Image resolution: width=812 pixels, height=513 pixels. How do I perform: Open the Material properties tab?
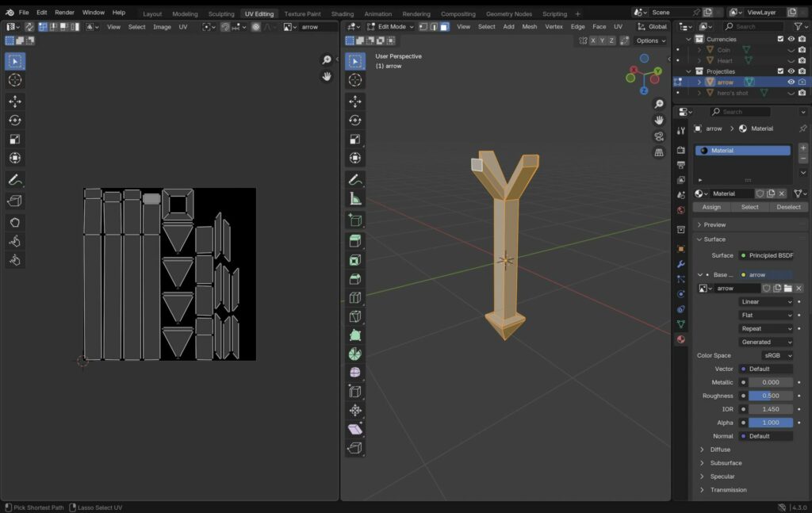point(680,339)
